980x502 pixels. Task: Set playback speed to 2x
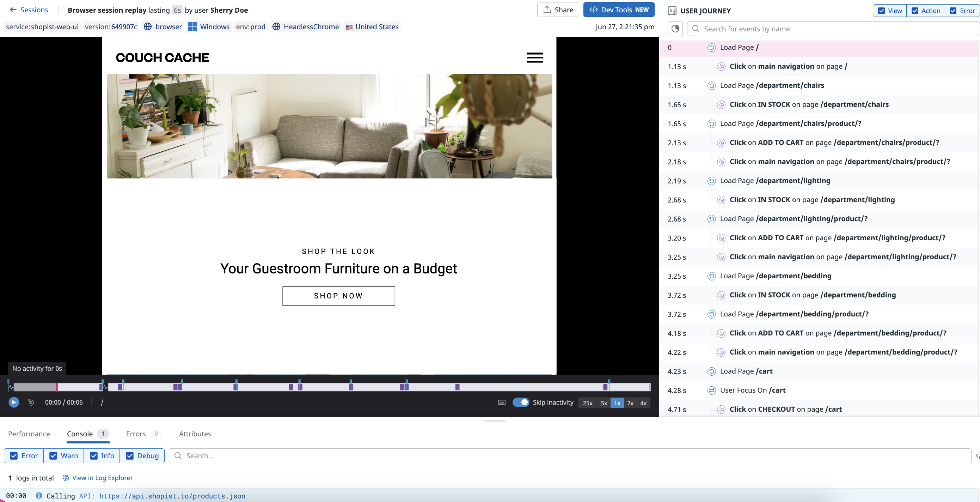630,403
